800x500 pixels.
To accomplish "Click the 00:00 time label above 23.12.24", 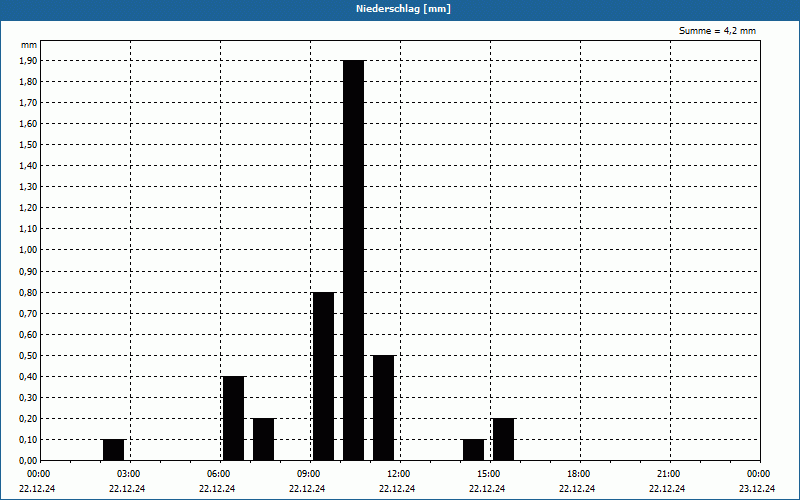I will coord(759,474).
